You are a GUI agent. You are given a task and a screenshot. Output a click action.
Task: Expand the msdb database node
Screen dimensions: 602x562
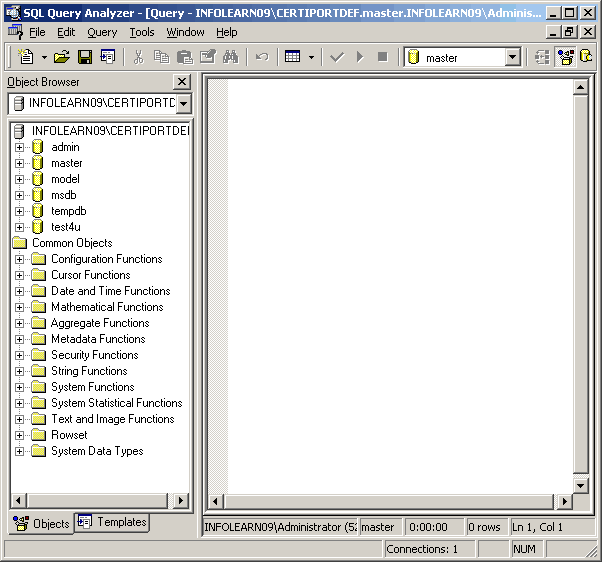[x=19, y=195]
